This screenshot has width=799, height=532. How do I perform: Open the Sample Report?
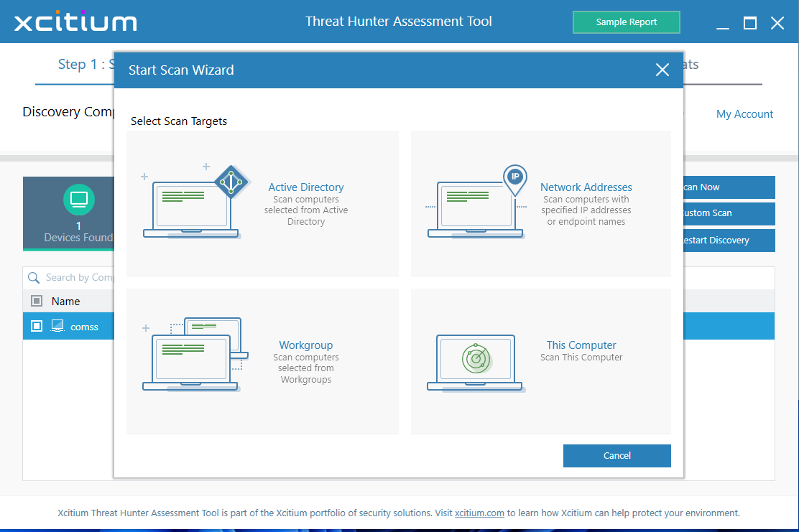pyautogui.click(x=627, y=22)
